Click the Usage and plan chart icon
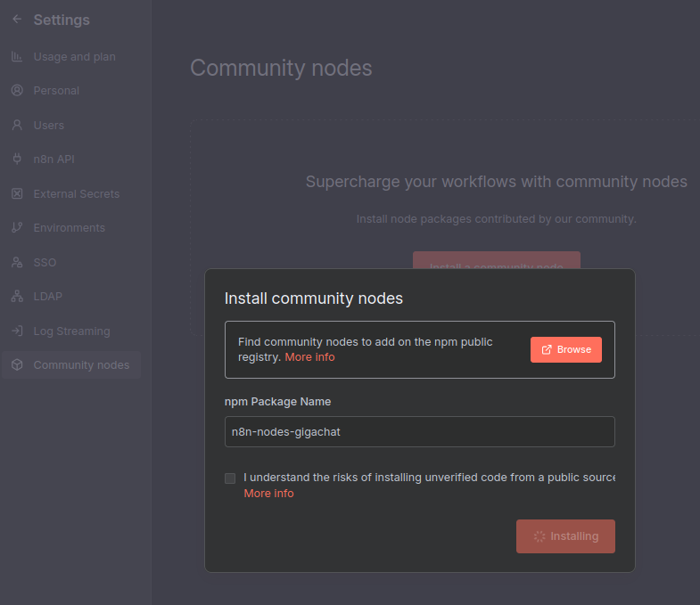This screenshot has height=605, width=700. (x=17, y=57)
